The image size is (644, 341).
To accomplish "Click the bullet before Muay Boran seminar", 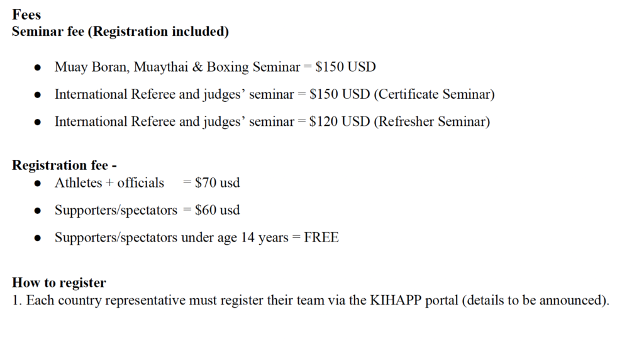I will (x=38, y=67).
